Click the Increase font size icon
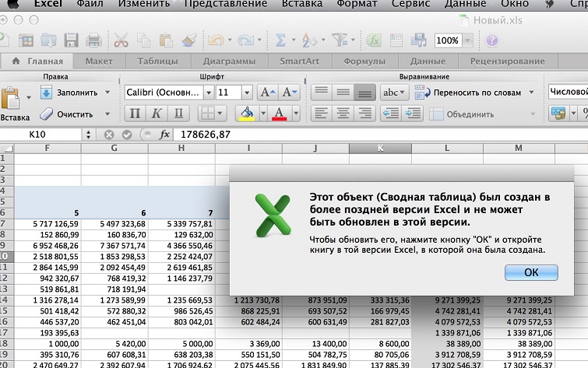Screen dimensions: 588x368 coord(268,92)
